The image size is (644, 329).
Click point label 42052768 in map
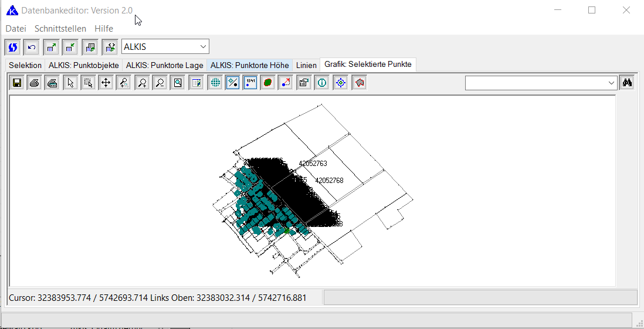tap(330, 180)
